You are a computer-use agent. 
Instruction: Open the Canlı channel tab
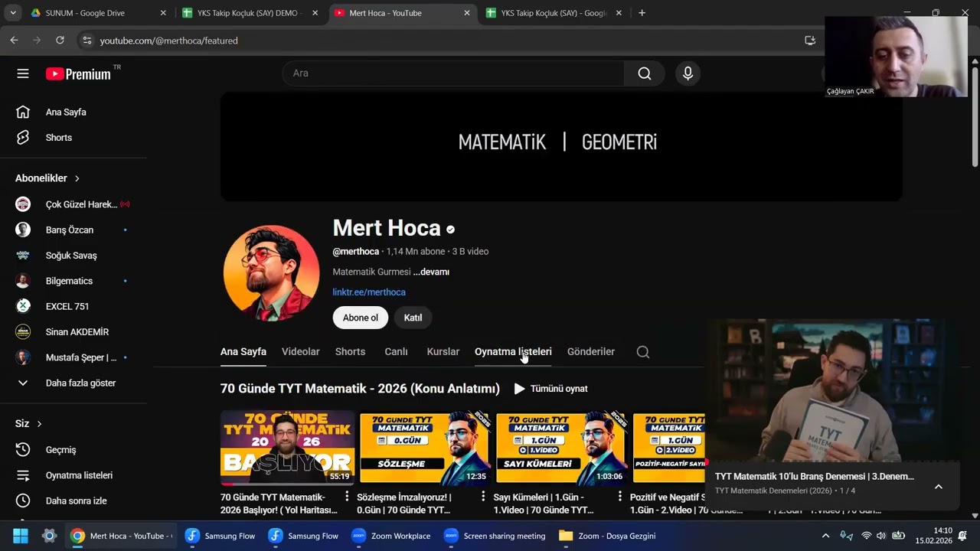coord(396,352)
